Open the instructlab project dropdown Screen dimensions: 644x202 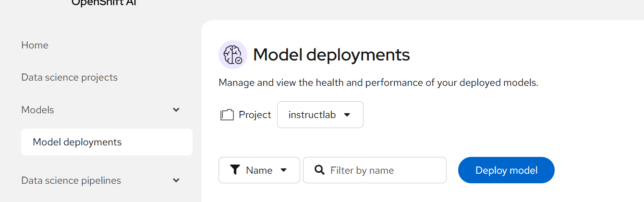pos(320,115)
